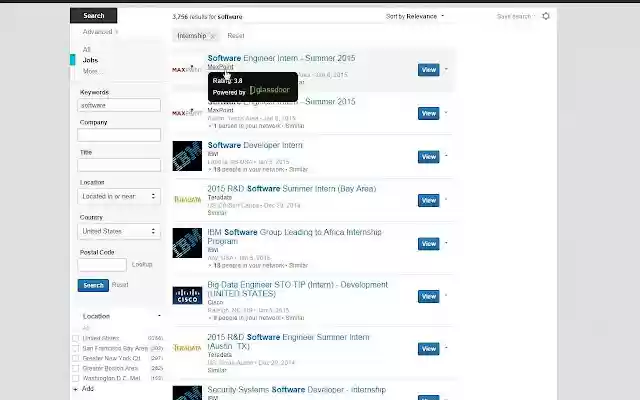Click the Search header tab
This screenshot has width=640, height=400.
pos(93,16)
